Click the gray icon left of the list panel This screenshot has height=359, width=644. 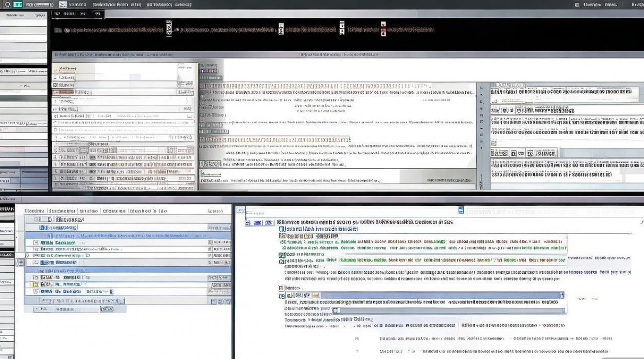tap(20, 262)
